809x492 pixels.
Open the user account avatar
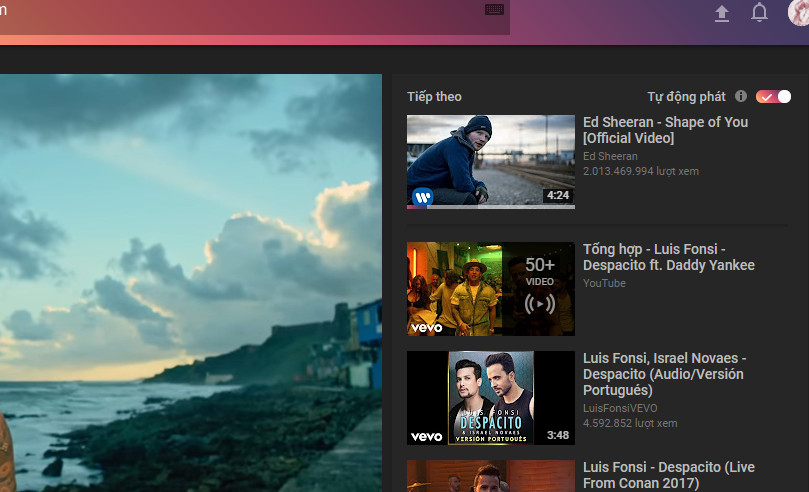point(798,12)
